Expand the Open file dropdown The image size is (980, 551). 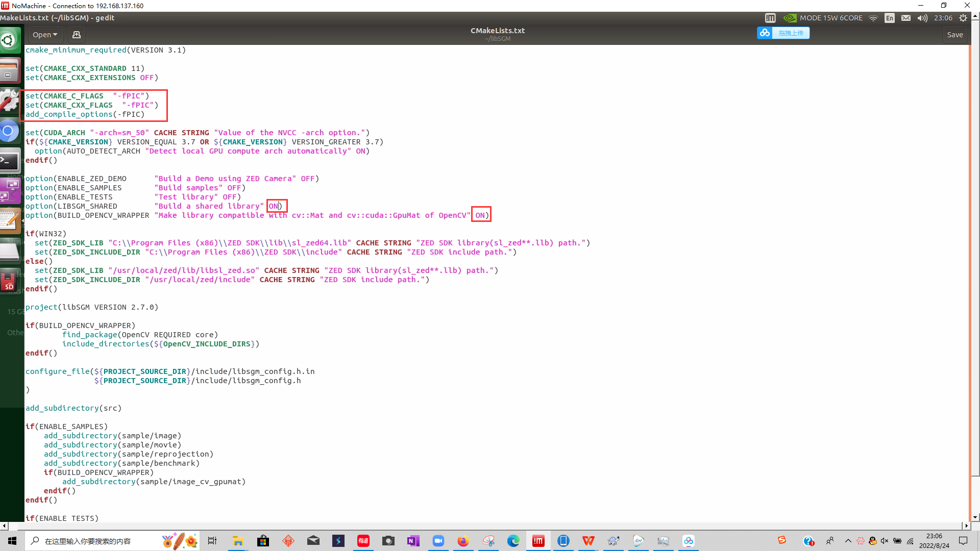[45, 35]
